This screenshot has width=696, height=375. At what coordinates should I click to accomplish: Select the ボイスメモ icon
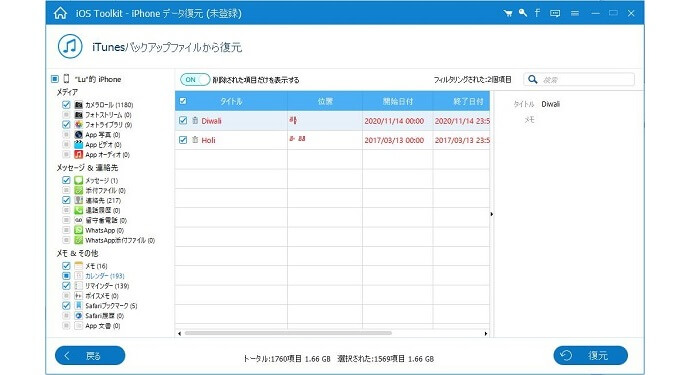79,296
